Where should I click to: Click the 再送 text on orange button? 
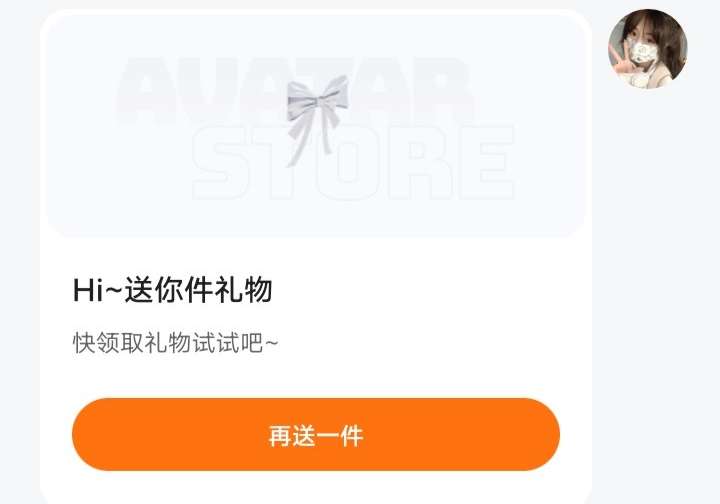coord(292,436)
